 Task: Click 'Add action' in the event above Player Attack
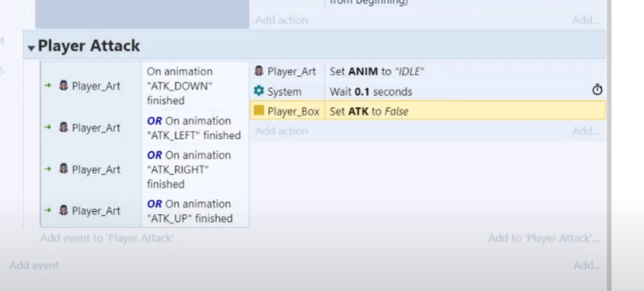[x=281, y=20]
